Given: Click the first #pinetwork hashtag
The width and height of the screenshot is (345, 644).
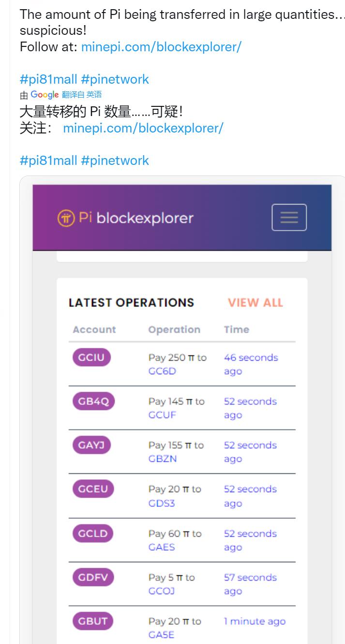Looking at the screenshot, I should (115, 79).
